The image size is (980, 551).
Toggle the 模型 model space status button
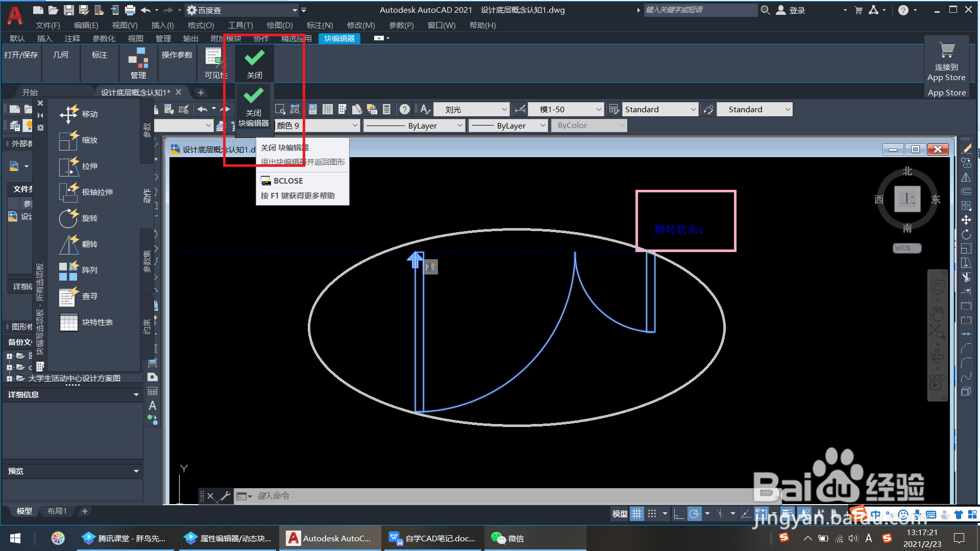[x=620, y=514]
